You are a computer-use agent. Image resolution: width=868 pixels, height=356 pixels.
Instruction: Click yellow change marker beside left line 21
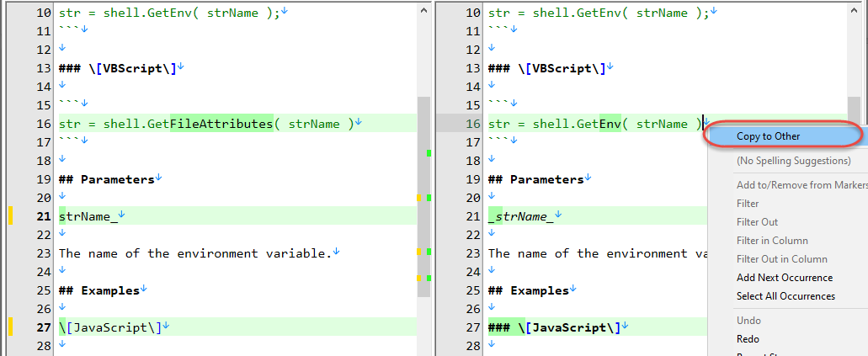[10, 215]
